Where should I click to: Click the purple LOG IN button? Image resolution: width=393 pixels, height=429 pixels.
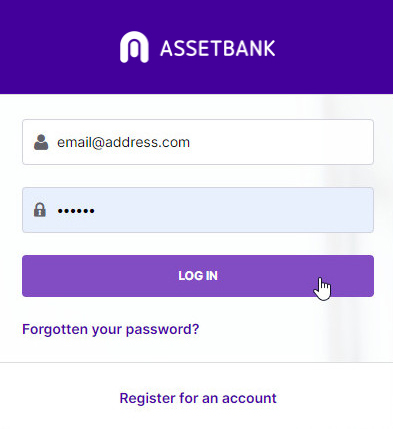pyautogui.click(x=198, y=276)
